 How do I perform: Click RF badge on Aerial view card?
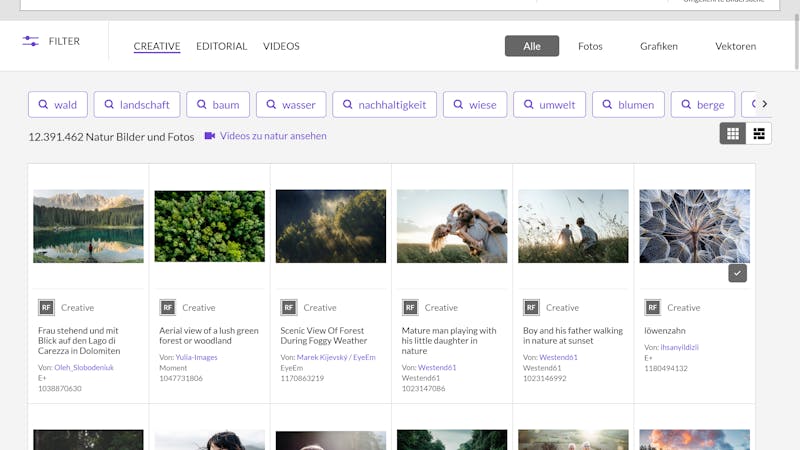tap(167, 307)
